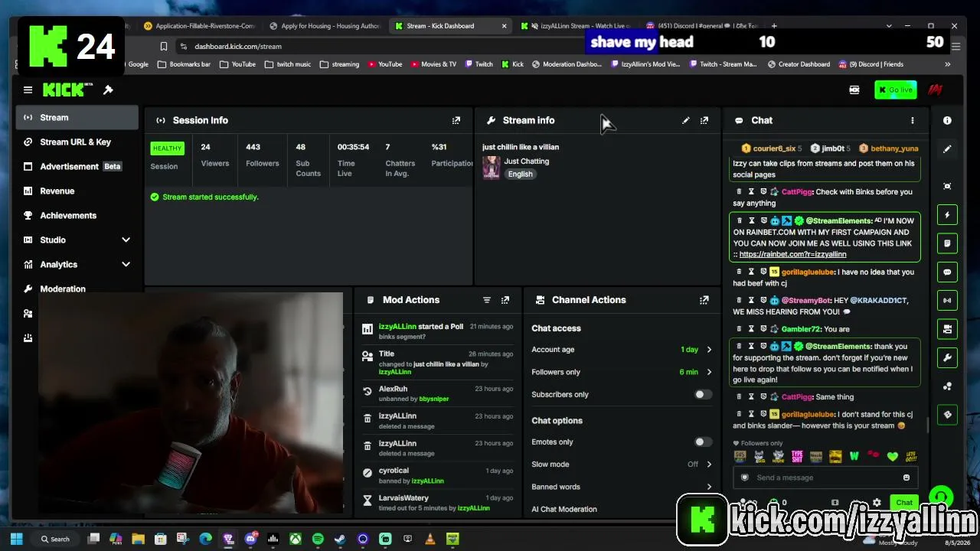Click the wrench icon in right sidebar

947,357
